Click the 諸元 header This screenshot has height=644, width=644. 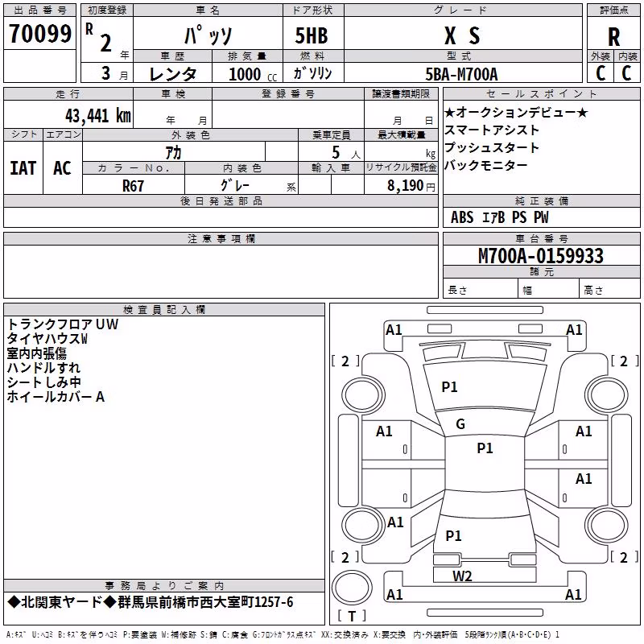click(542, 271)
